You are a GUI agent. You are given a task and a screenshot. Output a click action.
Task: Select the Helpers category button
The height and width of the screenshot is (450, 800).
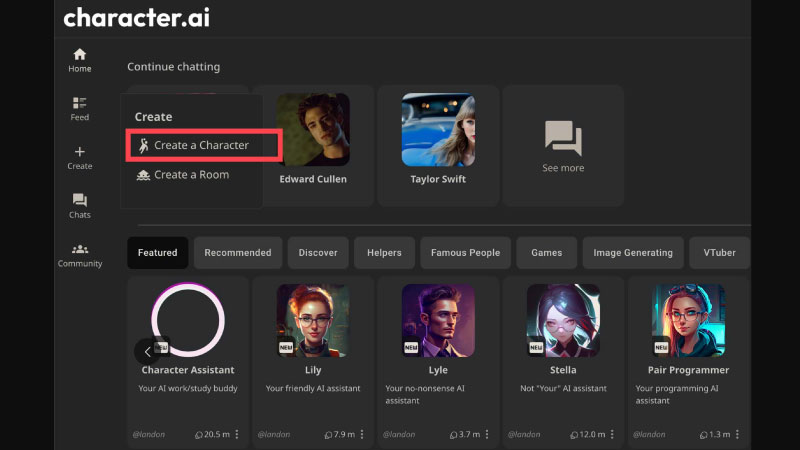point(384,253)
